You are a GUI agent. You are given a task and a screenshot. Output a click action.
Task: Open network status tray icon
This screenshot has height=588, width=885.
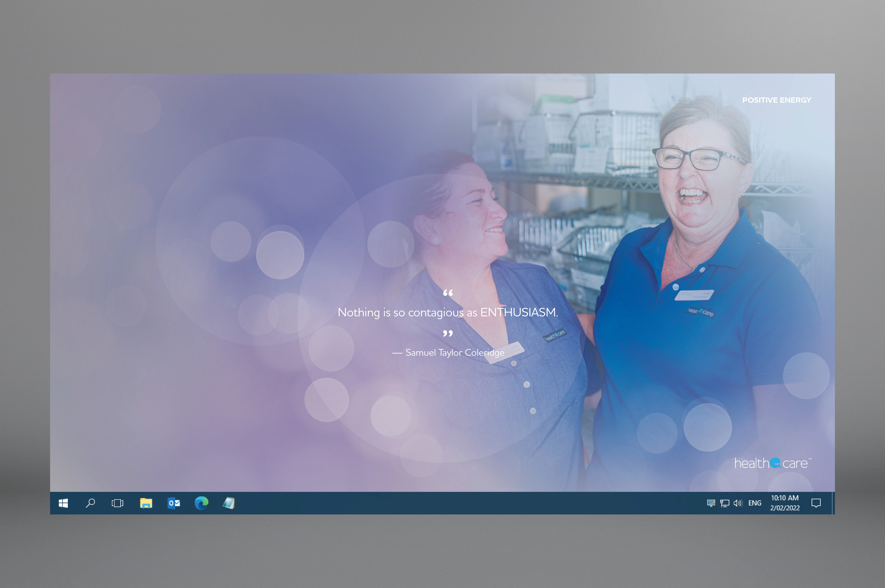[724, 503]
